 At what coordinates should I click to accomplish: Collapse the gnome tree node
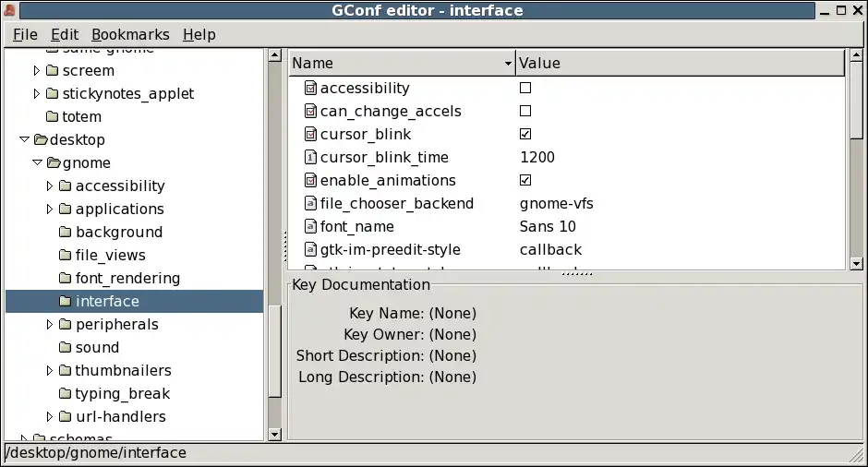(37, 163)
